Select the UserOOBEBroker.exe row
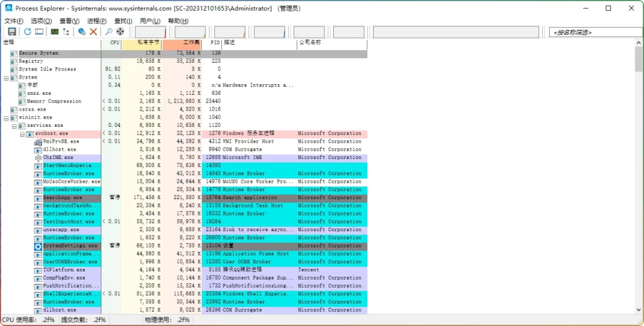644x326 pixels. coord(184,262)
